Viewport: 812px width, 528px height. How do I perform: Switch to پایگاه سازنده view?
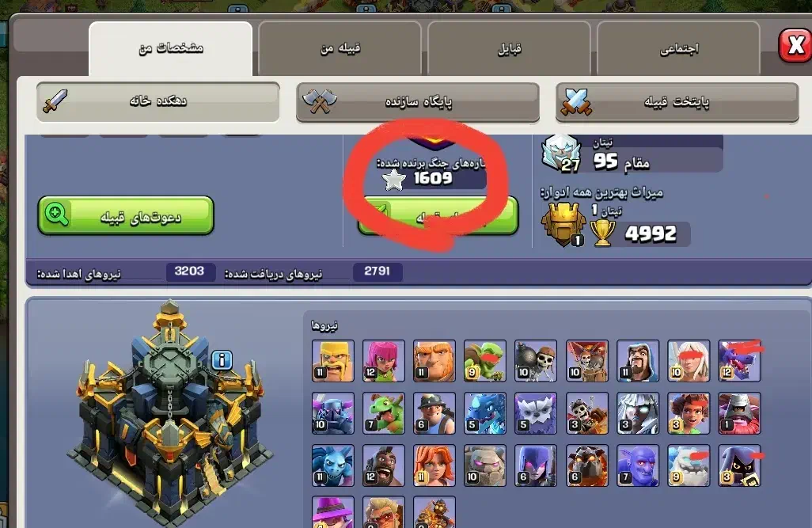[x=417, y=102]
